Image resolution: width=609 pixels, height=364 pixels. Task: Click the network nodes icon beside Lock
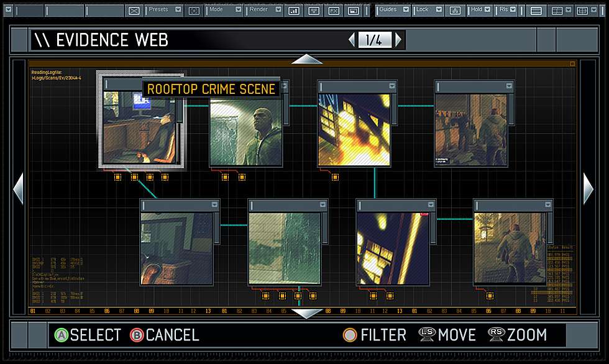point(456,11)
